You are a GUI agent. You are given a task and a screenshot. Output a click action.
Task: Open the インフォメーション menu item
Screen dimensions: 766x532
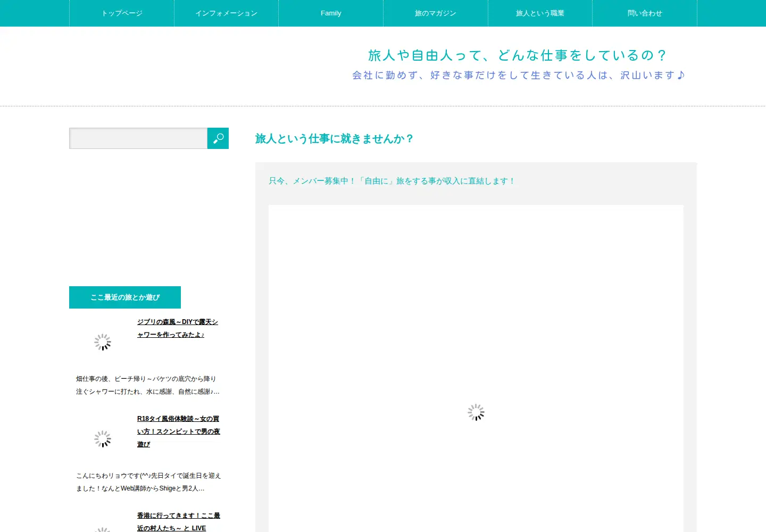[226, 13]
